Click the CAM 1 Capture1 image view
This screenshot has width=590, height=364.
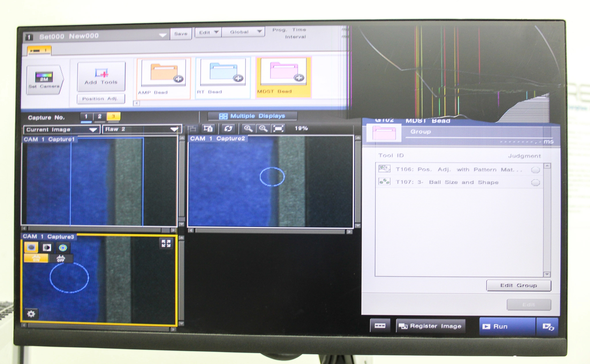pyautogui.click(x=99, y=181)
